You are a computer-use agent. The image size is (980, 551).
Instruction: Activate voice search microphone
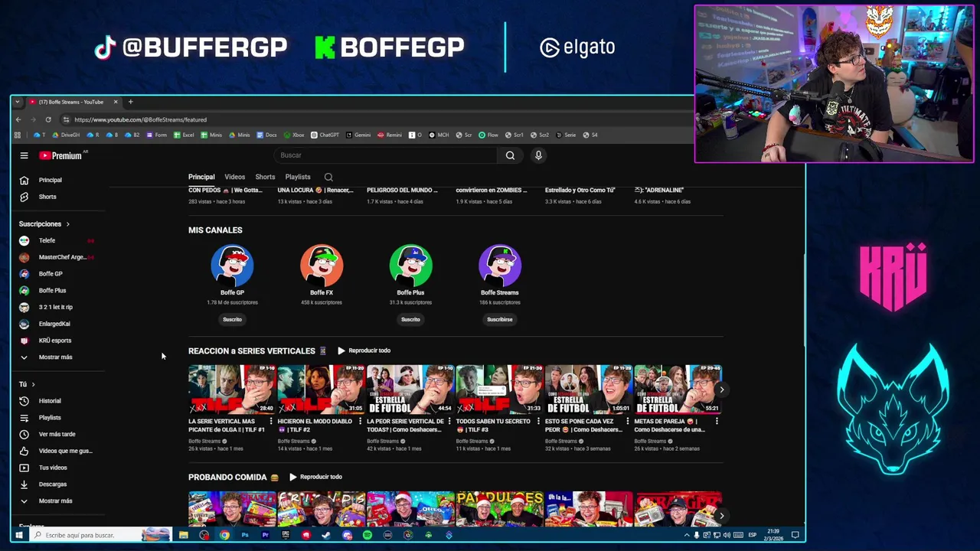point(538,155)
